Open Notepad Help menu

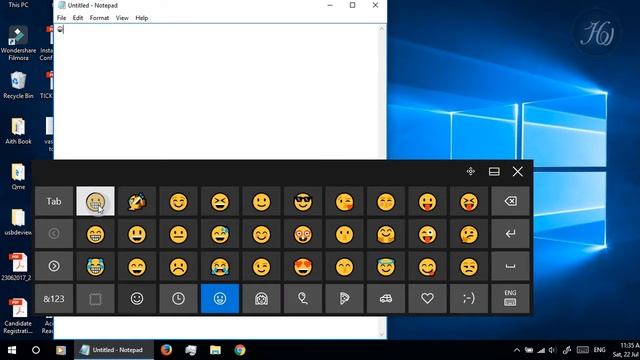point(142,18)
